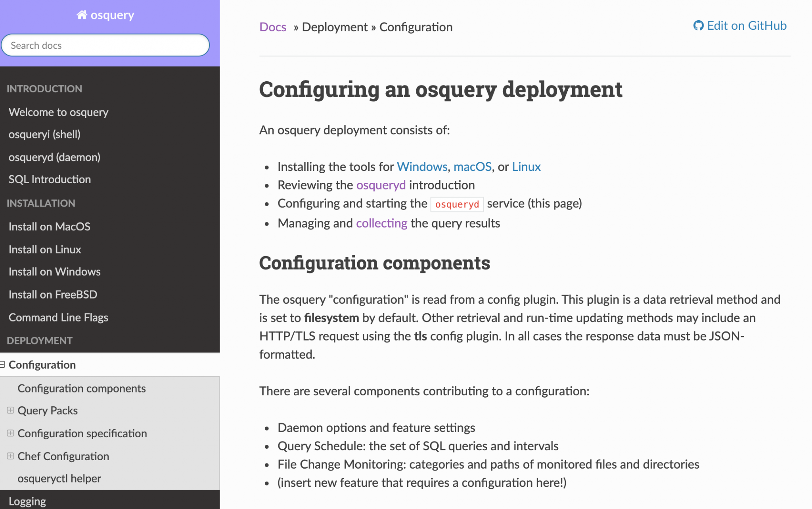Open osqueryi (shell) sidebar item
The image size is (812, 509).
[44, 134]
